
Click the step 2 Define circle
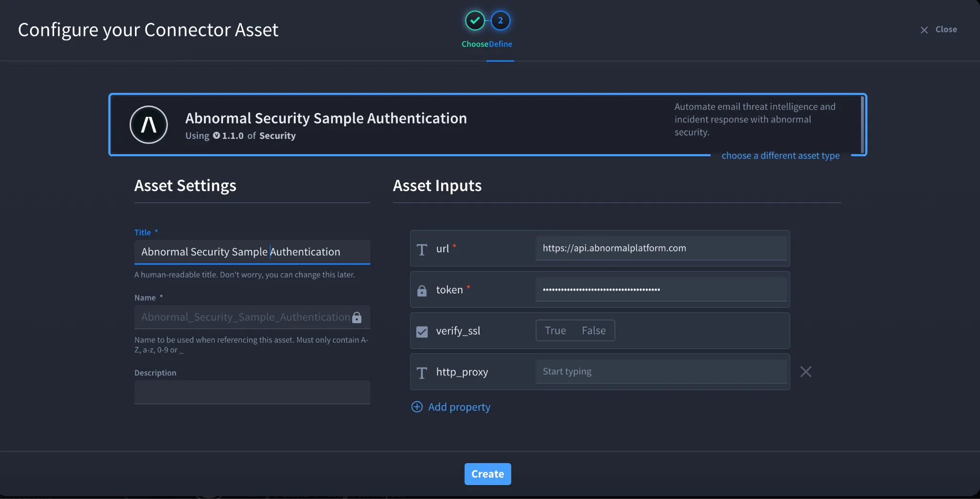(500, 20)
